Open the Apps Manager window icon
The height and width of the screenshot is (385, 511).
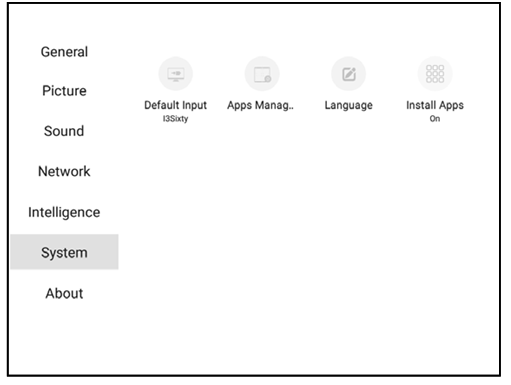click(262, 74)
